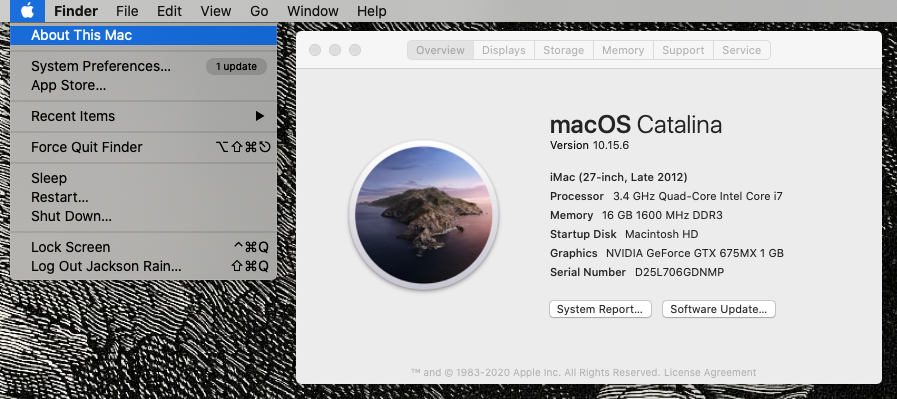Select Shut Down menu option
This screenshot has height=399, width=897.
pos(144,216)
